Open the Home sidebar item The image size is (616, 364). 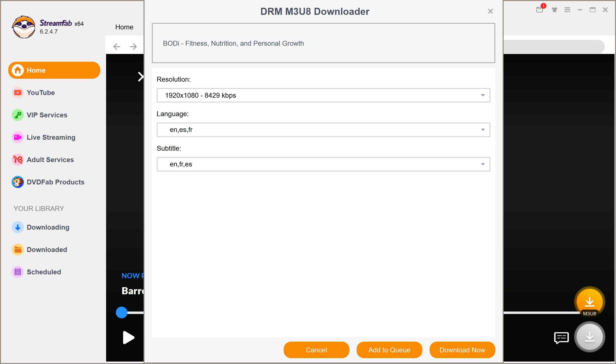click(54, 70)
